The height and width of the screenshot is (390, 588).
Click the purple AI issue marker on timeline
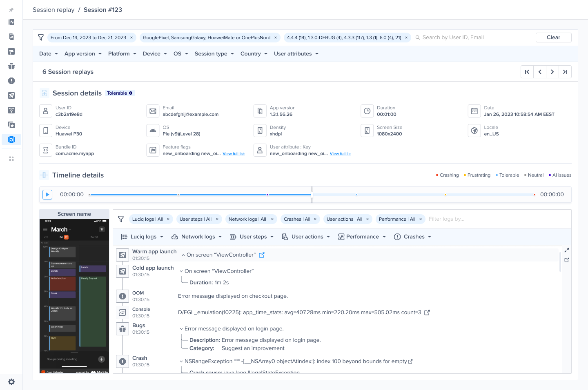click(267, 195)
